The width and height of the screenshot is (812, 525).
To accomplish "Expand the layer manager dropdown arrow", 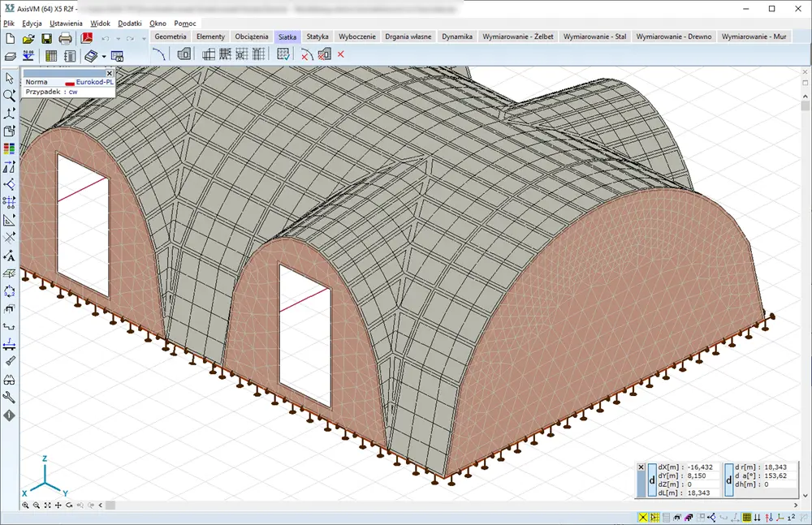I will tap(104, 57).
